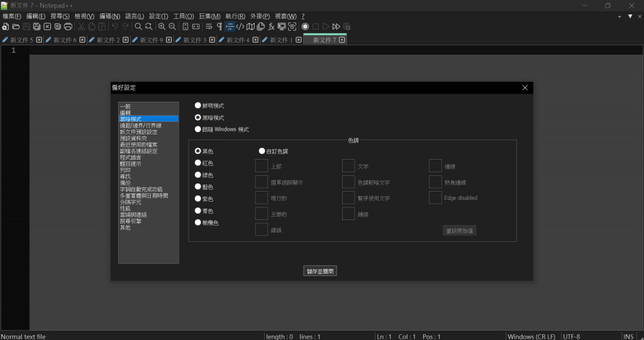Click the plus button at top right
This screenshot has height=340, width=644.
click(x=619, y=16)
